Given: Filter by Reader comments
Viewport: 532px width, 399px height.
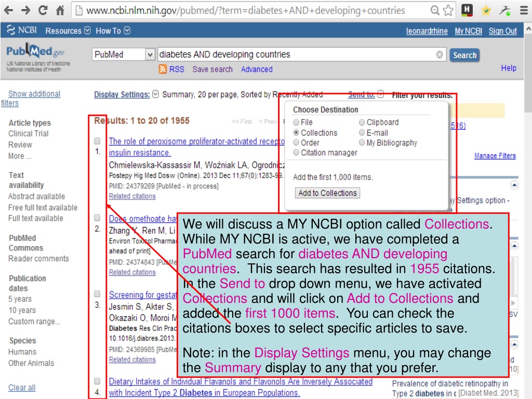Looking at the screenshot, I should click(x=38, y=259).
